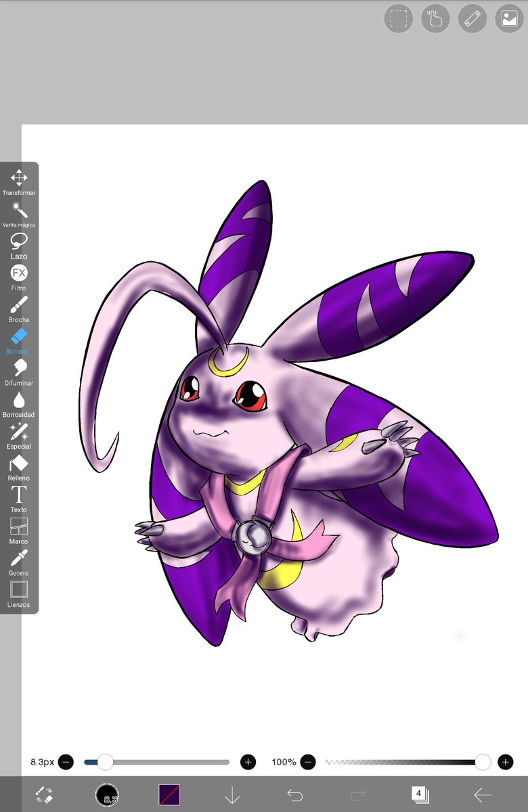Select the Brocha brush tool

(x=19, y=310)
